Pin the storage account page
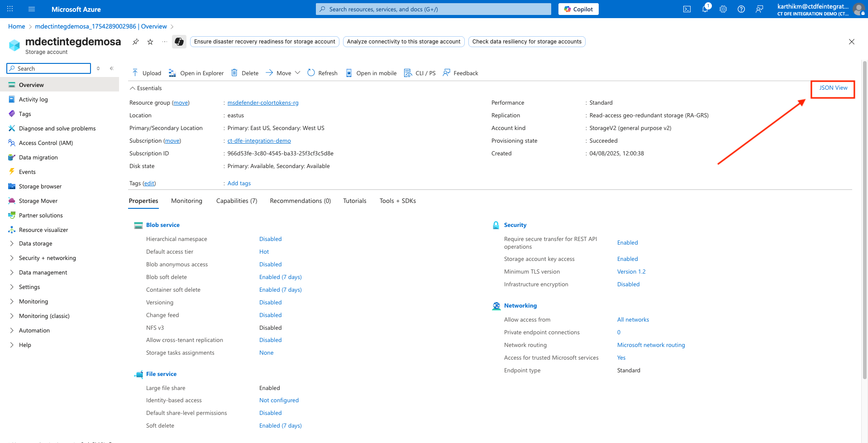 (135, 42)
